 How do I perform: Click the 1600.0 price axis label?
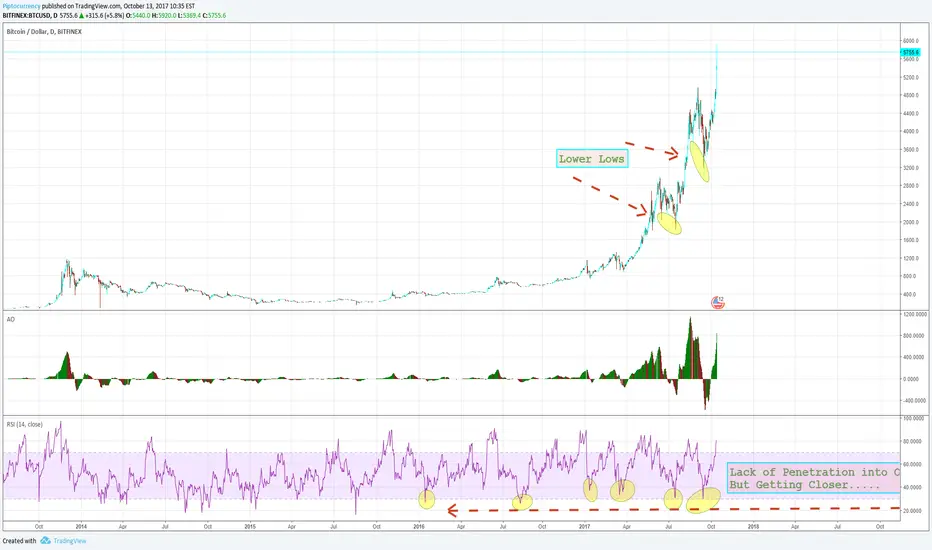911,240
